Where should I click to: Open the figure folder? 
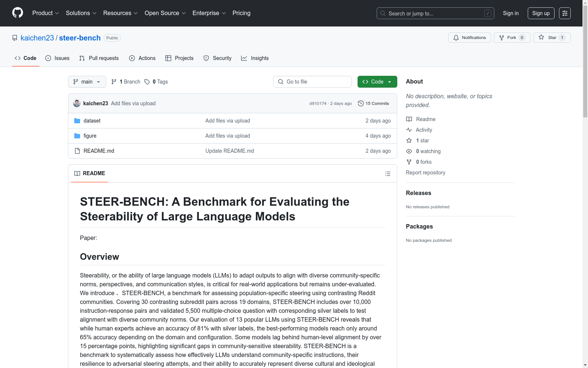pyautogui.click(x=90, y=136)
